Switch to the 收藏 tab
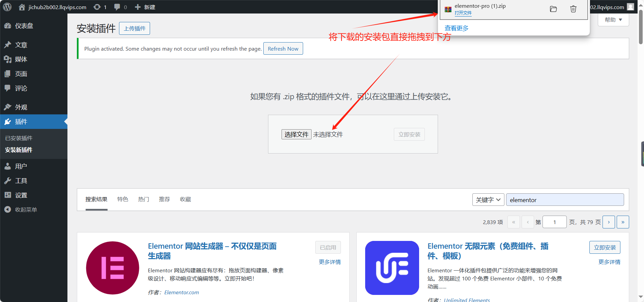644x302 pixels. point(185,199)
